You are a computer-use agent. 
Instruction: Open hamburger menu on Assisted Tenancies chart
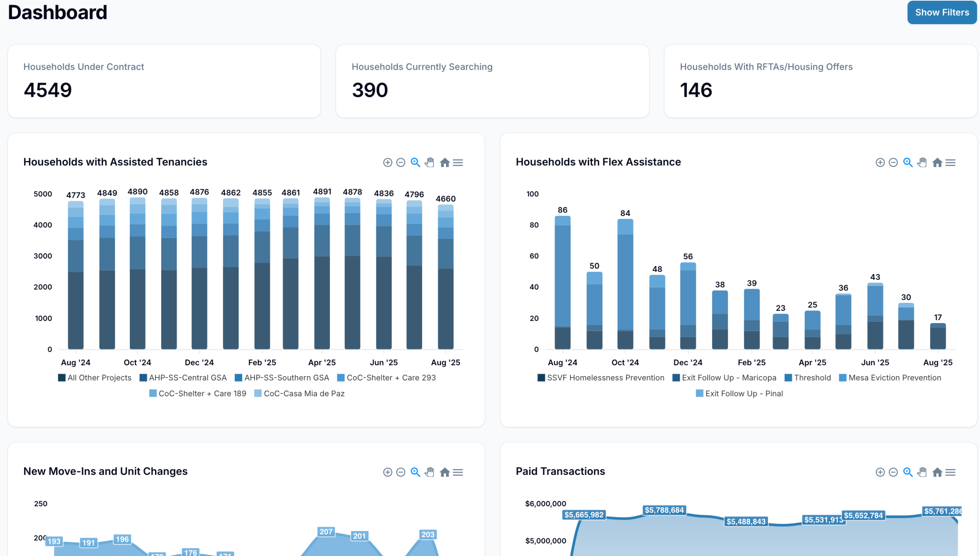click(458, 163)
